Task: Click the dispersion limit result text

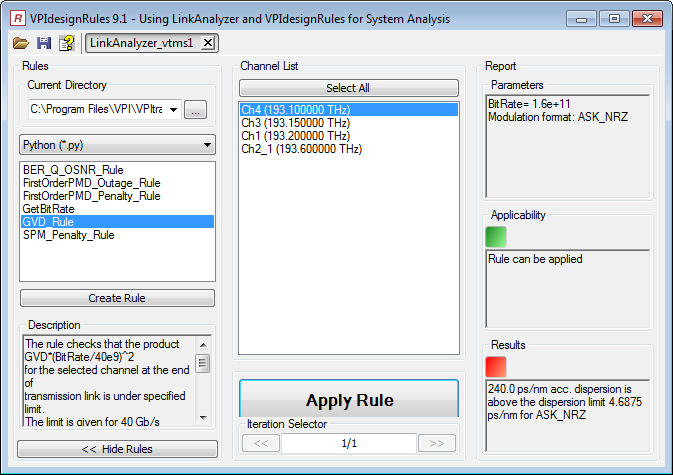Action: [564, 402]
